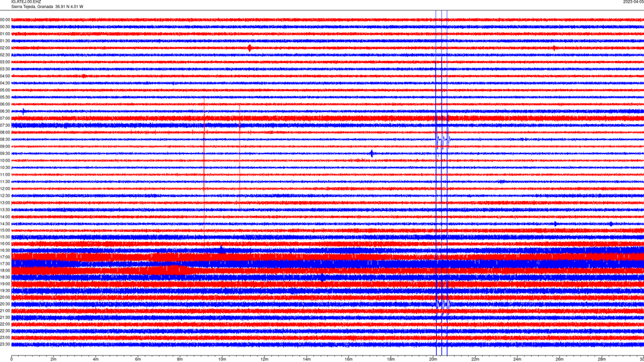Click the 0 tick on the minute axis
Screen dimensions: 644x362
(11, 359)
